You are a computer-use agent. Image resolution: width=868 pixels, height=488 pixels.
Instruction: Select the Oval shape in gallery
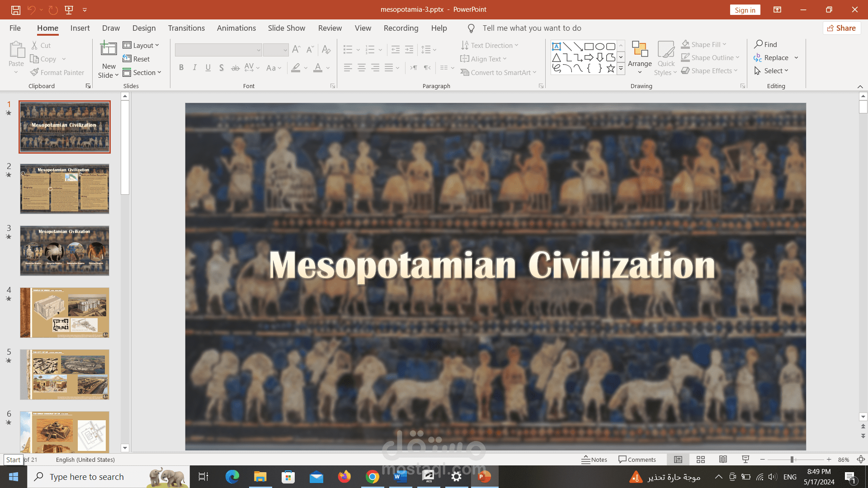tap(600, 46)
